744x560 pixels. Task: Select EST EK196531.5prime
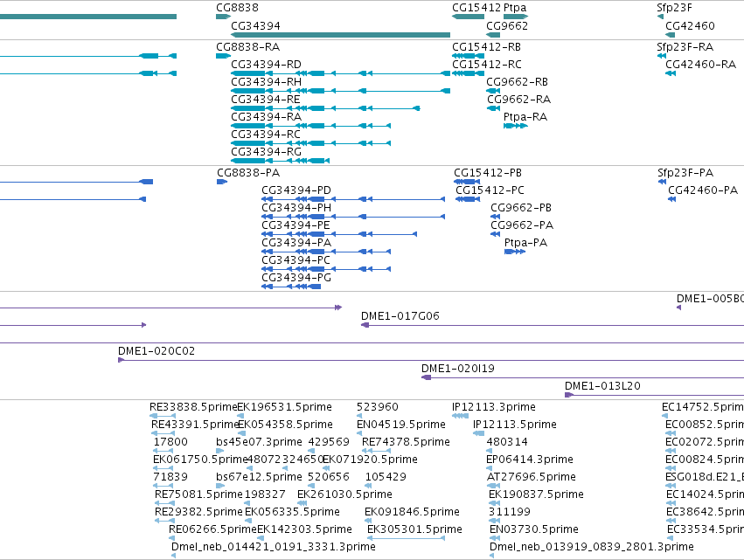point(284,407)
